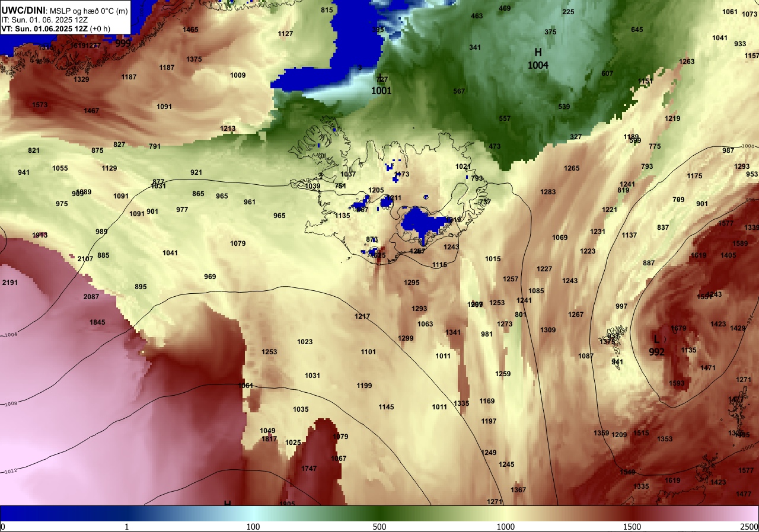Click the freezing-level value 815
This screenshot has height=532, width=759.
click(327, 10)
